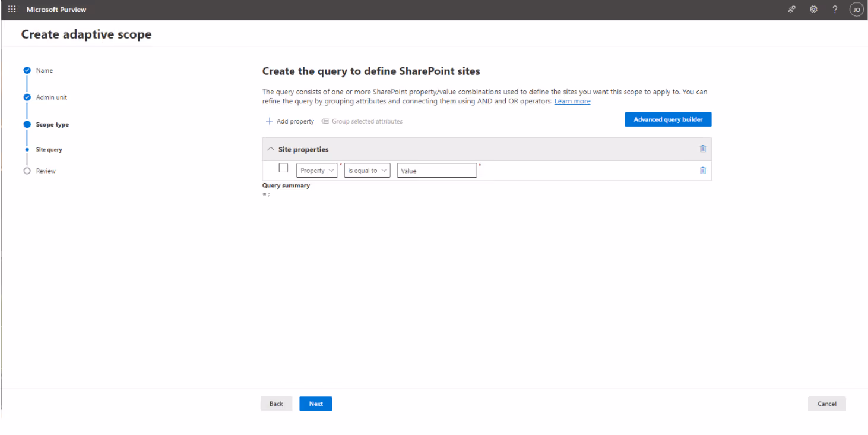Image resolution: width=868 pixels, height=435 pixels.
Task: Click the Value input field
Action: (x=437, y=171)
